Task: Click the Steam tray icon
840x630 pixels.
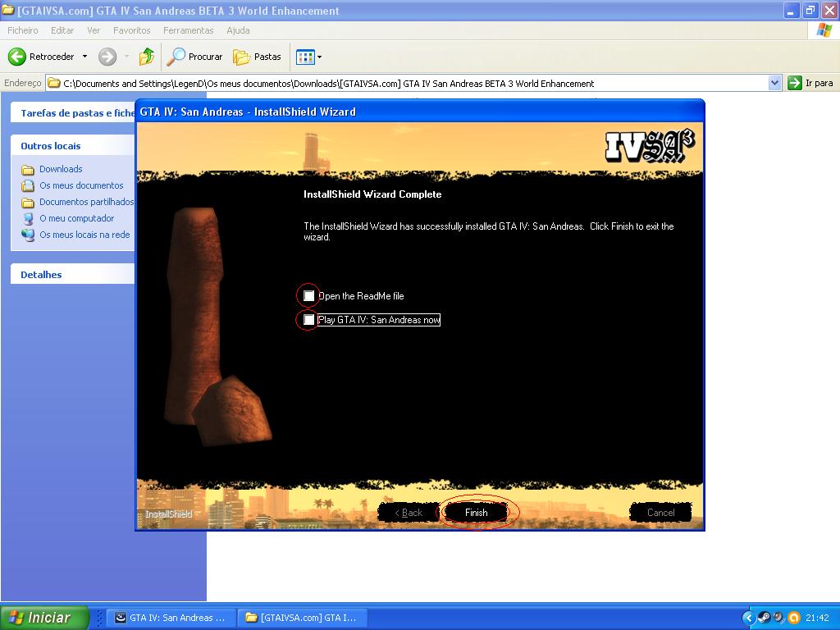Action: tap(764, 618)
